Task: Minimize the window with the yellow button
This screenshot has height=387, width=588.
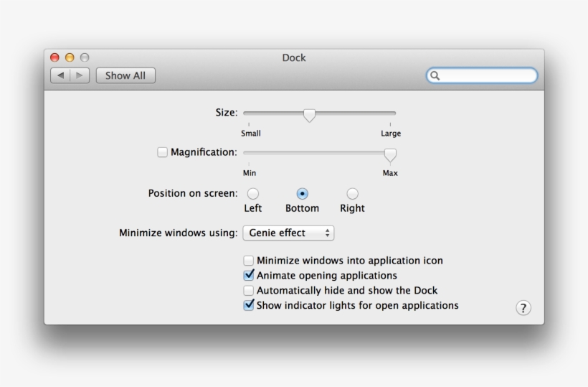Action: point(70,57)
